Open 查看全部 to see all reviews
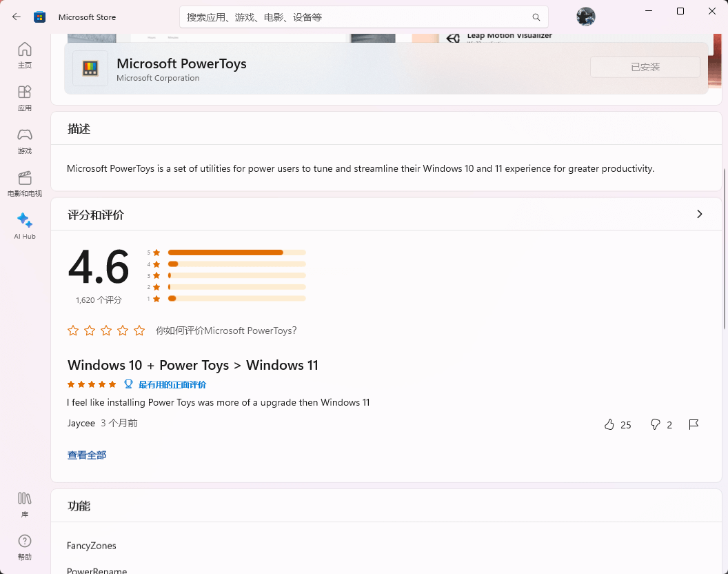The height and width of the screenshot is (574, 728). [x=87, y=455]
